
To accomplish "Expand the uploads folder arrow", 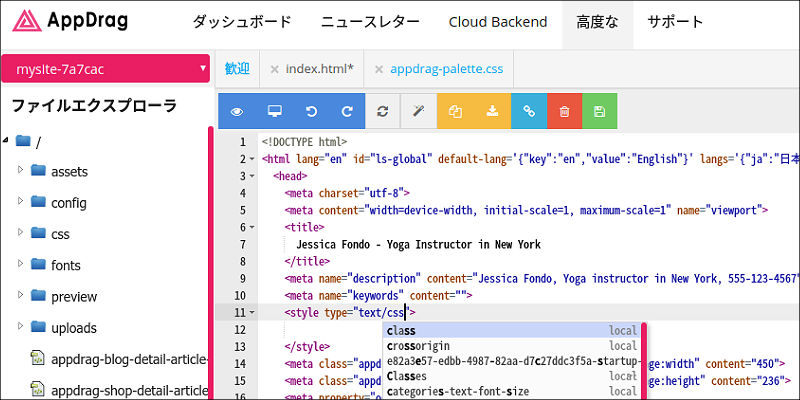I will click(20, 326).
